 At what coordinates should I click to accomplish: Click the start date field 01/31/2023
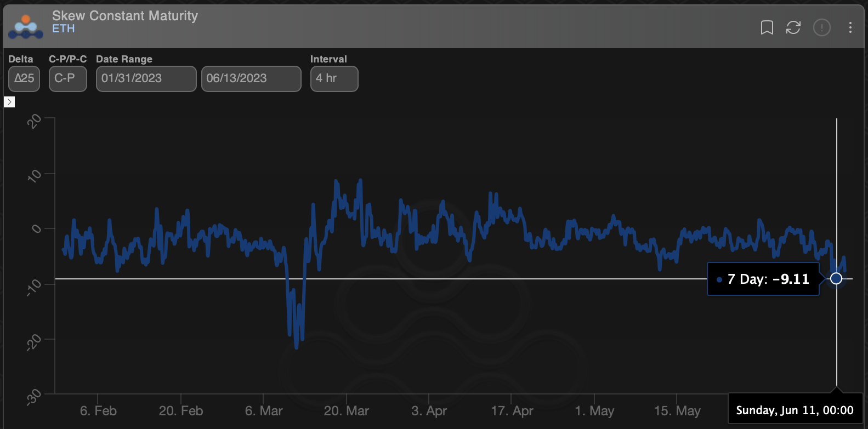coord(146,78)
